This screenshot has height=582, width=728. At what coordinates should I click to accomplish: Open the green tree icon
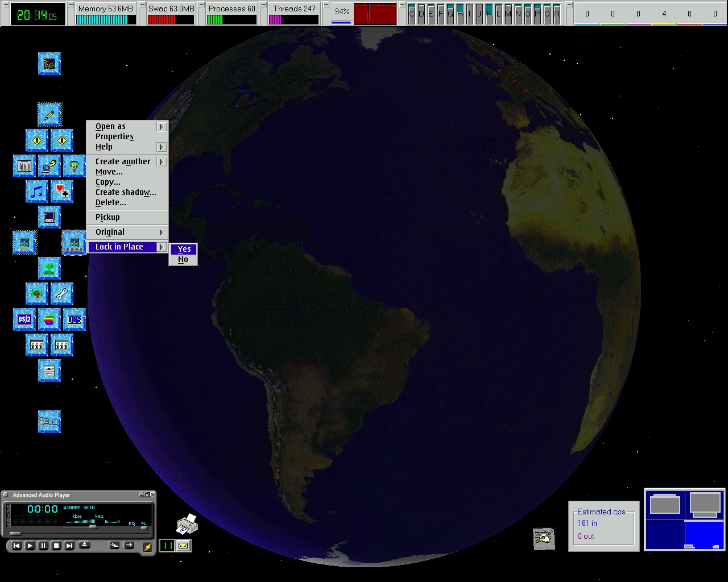coord(49,268)
